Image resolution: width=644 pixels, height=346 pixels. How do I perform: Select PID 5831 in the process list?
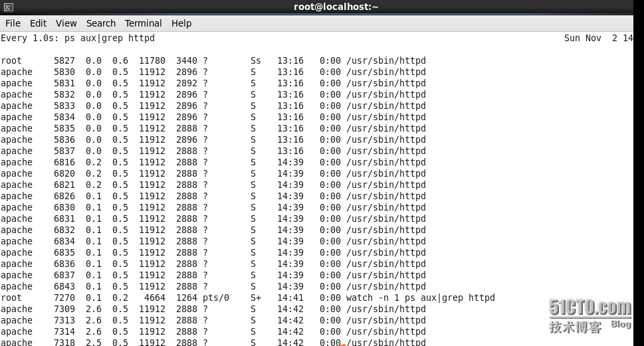(64, 83)
